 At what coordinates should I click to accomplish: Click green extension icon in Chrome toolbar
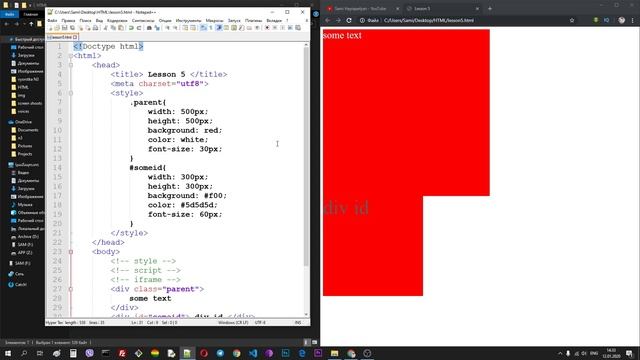(x=596, y=20)
